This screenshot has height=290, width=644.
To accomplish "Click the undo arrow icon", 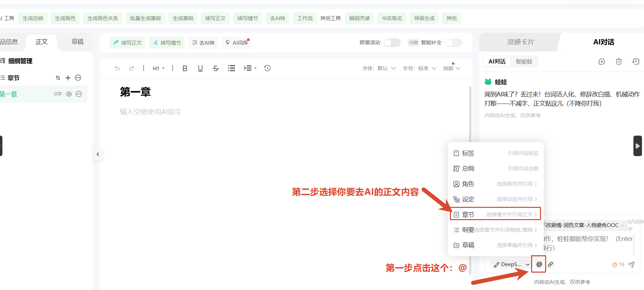I will tap(117, 68).
